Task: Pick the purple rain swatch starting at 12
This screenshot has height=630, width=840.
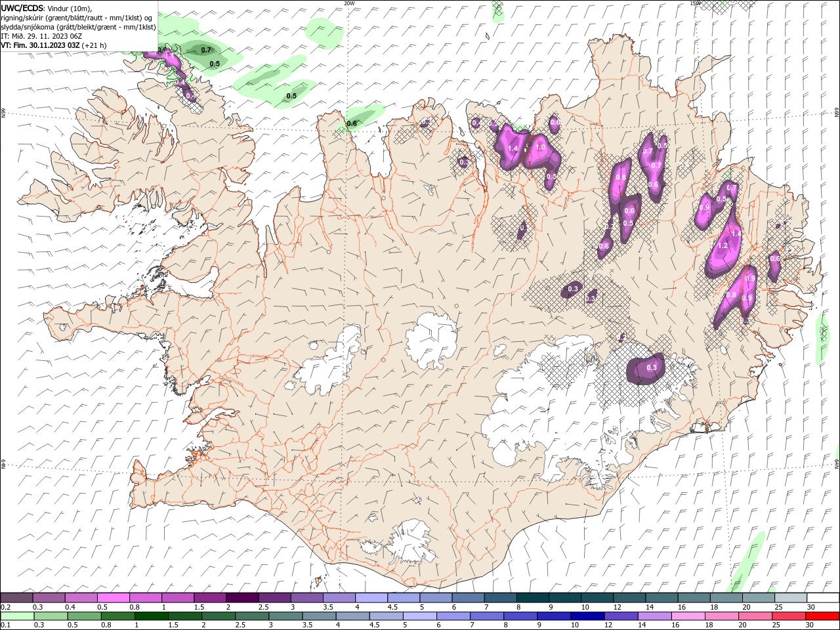Action: click(621, 616)
